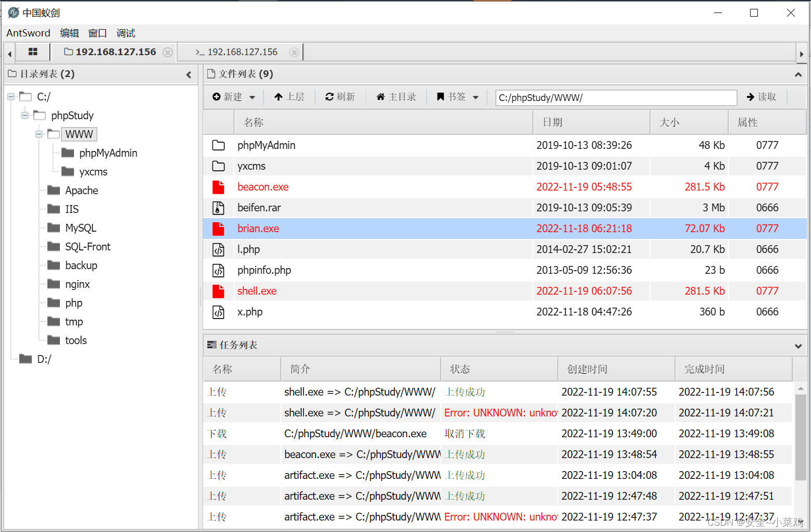Click the path field C:/phpStudy/WWW/

coord(616,97)
